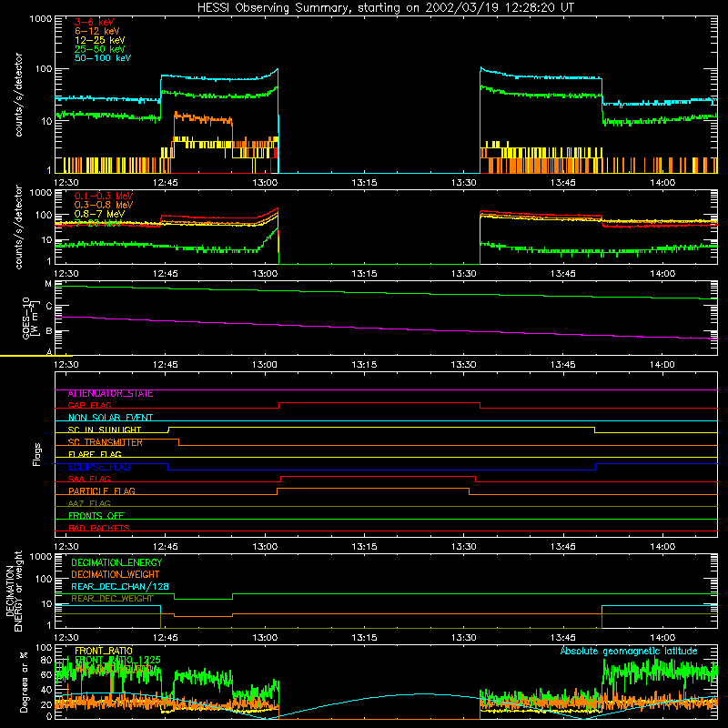Image resolution: width=728 pixels, height=728 pixels.
Task: Click the GAP_FLAG label
Action: point(90,405)
